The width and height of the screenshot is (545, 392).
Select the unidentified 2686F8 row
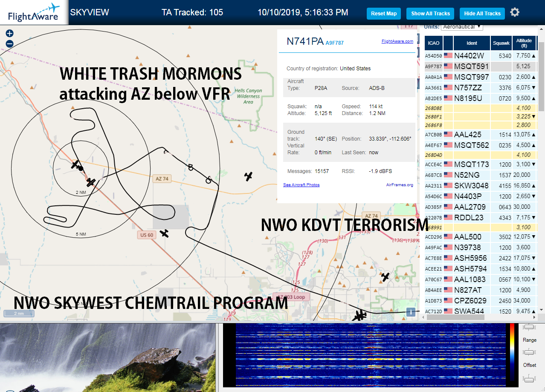[x=480, y=125]
